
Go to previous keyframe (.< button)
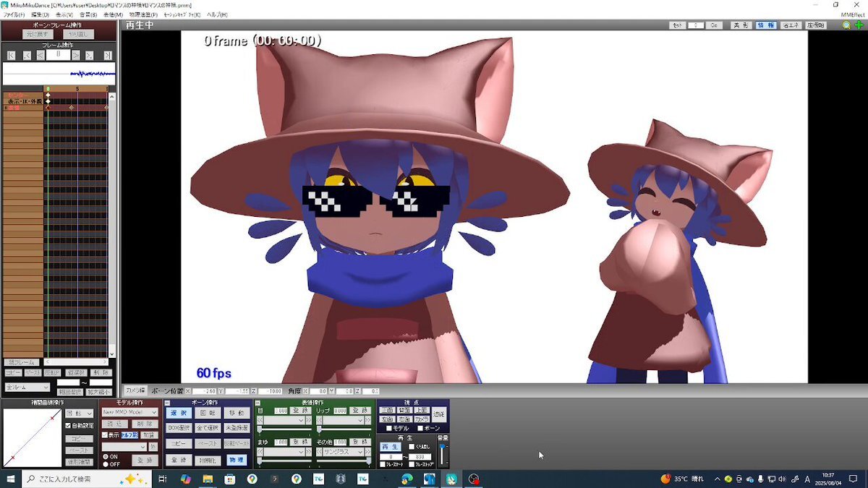pos(27,55)
